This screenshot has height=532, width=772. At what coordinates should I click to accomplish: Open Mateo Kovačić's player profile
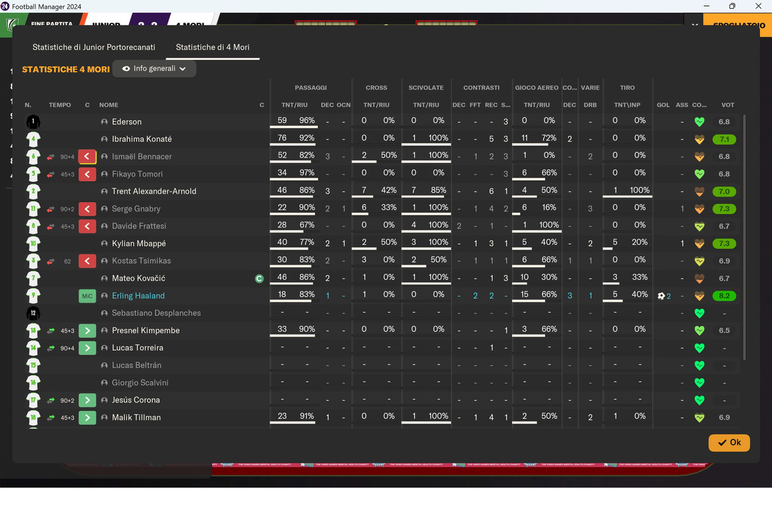tap(138, 279)
